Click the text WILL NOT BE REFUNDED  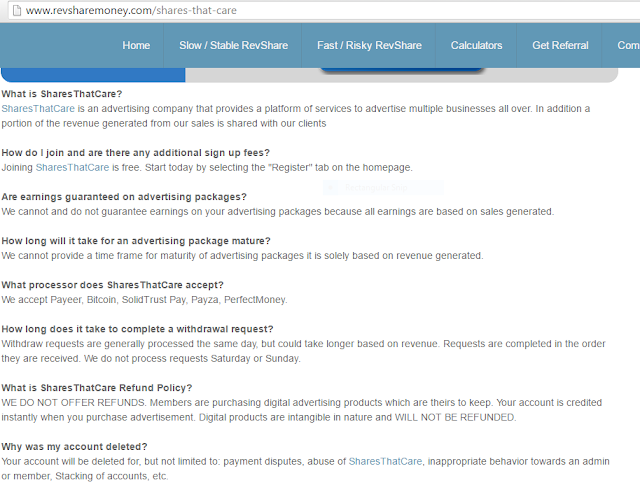pos(455,417)
